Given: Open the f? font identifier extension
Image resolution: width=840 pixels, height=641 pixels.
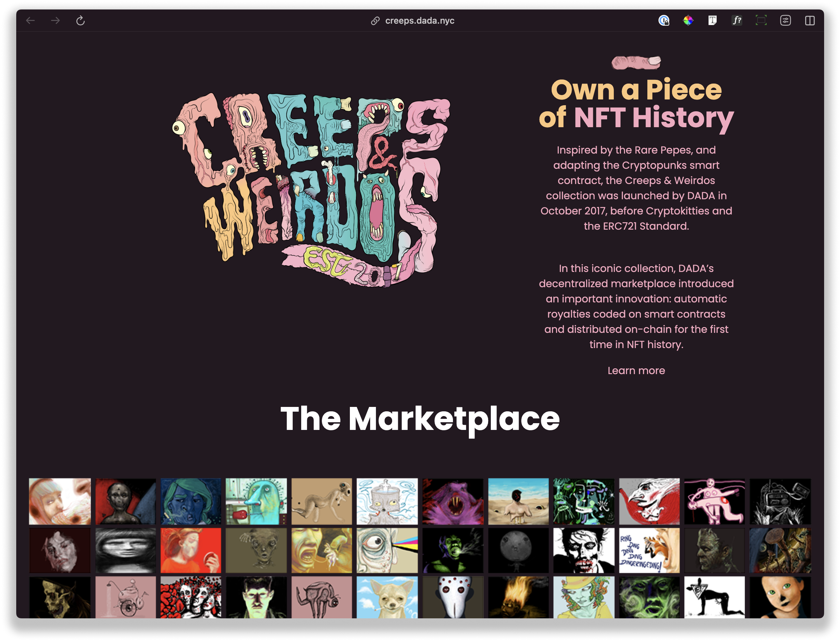Looking at the screenshot, I should coord(737,21).
